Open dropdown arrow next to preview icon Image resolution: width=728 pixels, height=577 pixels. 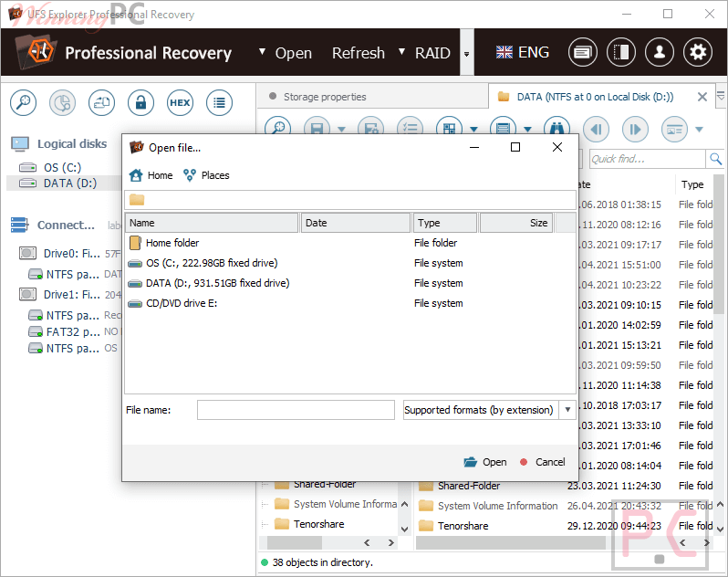tap(699, 129)
